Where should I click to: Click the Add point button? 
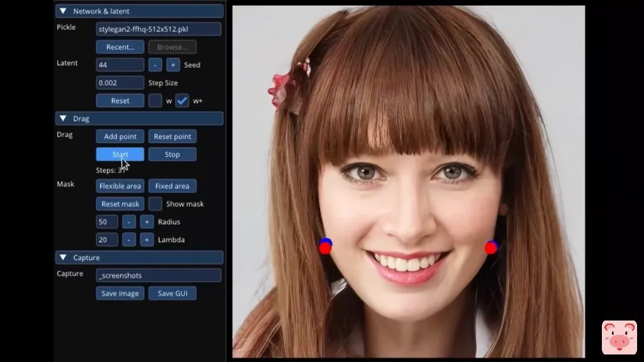click(120, 136)
